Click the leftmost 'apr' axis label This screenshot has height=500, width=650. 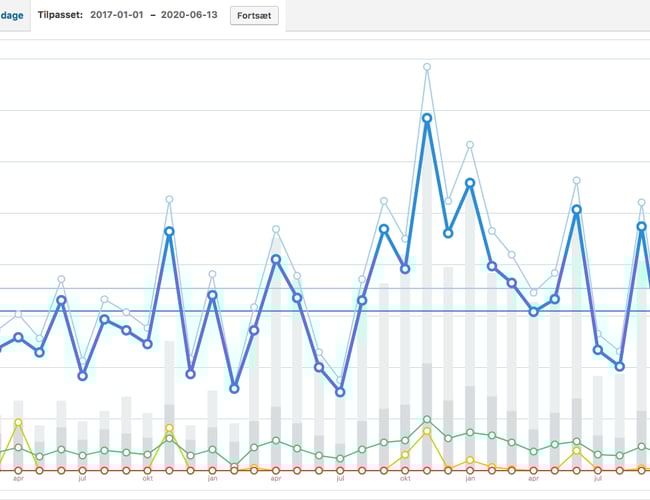click(x=18, y=479)
